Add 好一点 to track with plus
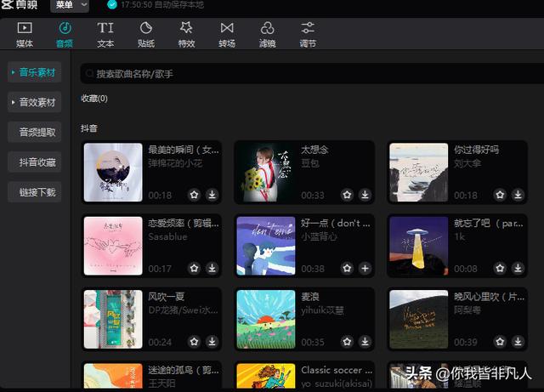 tap(365, 268)
